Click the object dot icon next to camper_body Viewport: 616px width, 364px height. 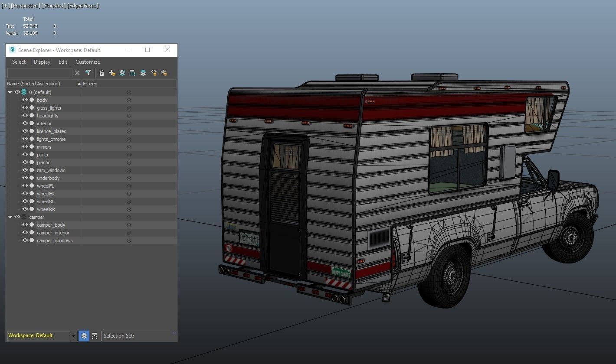tap(32, 225)
